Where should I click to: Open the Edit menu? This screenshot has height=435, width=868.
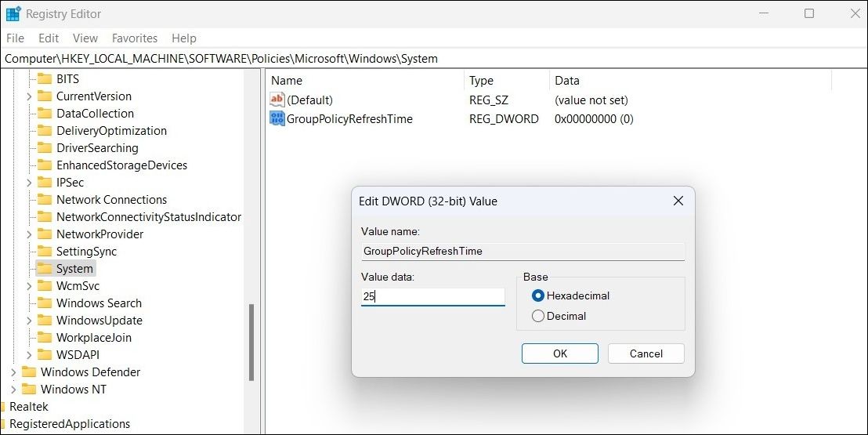[49, 38]
